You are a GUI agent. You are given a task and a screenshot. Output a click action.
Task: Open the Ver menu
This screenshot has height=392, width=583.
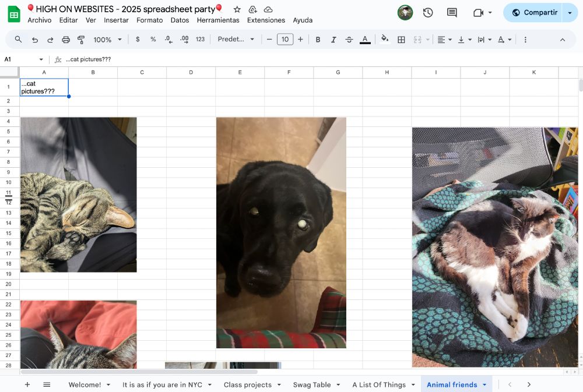91,20
